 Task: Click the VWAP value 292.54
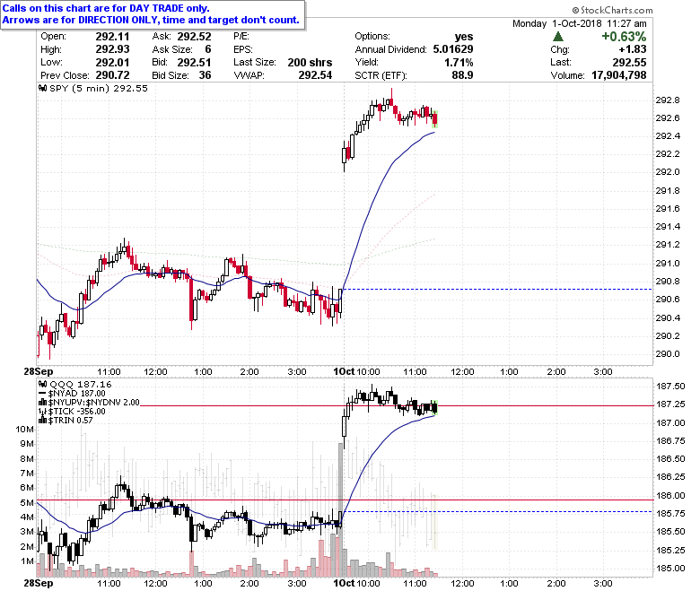pos(315,75)
